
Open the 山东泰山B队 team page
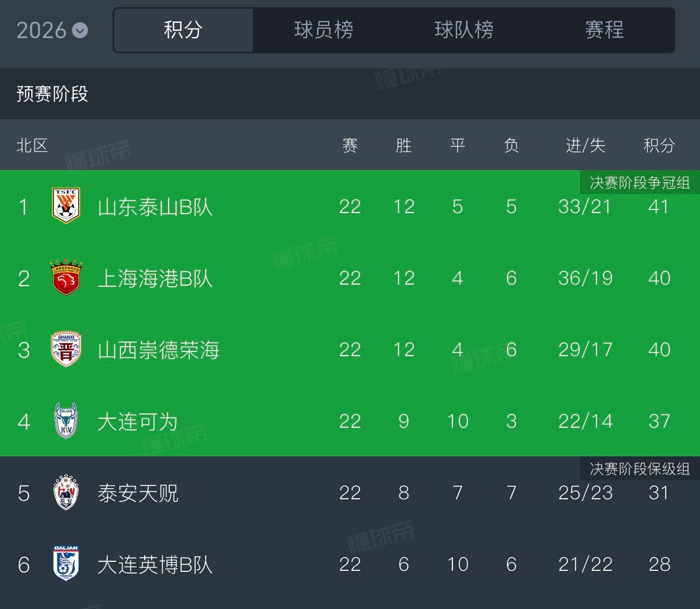(x=155, y=207)
